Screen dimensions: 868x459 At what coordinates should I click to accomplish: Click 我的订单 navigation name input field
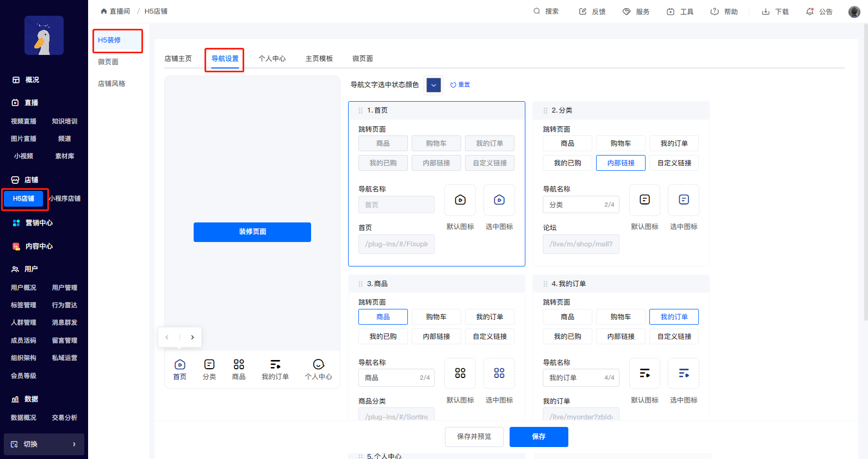581,378
